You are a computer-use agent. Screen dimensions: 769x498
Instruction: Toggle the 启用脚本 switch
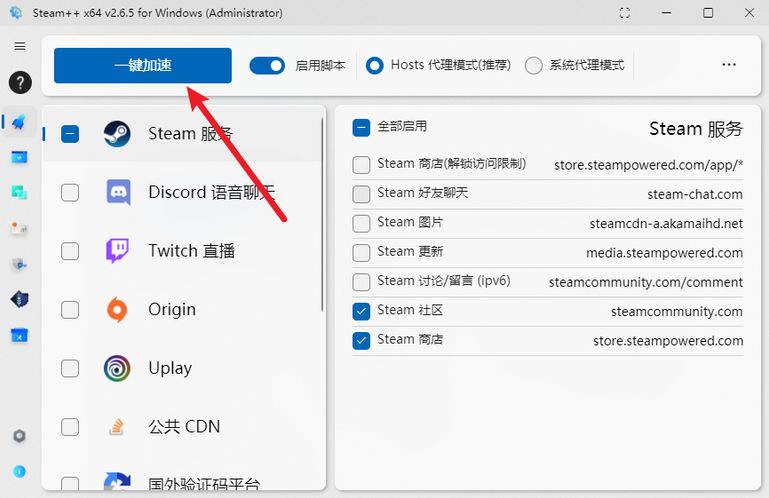pos(267,65)
